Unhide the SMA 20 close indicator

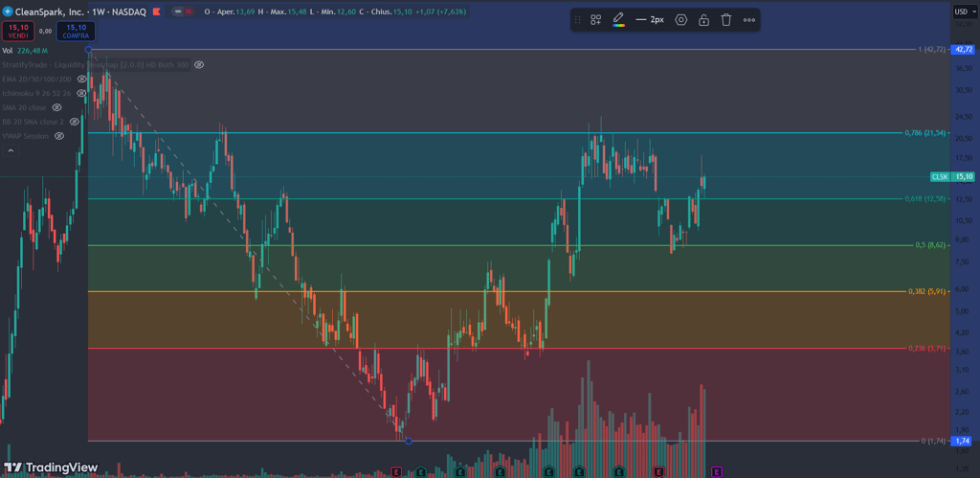[x=56, y=107]
